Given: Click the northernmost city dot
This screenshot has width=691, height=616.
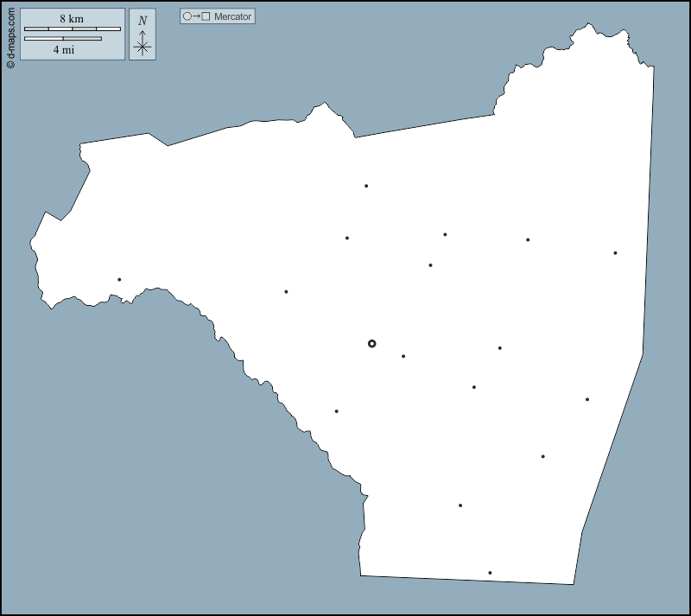Looking at the screenshot, I should (366, 186).
